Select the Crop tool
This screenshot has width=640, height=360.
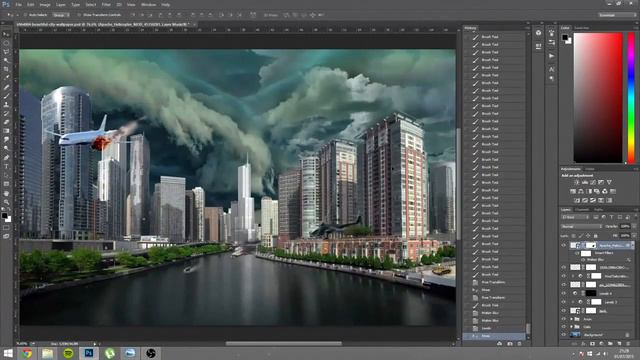(6, 69)
